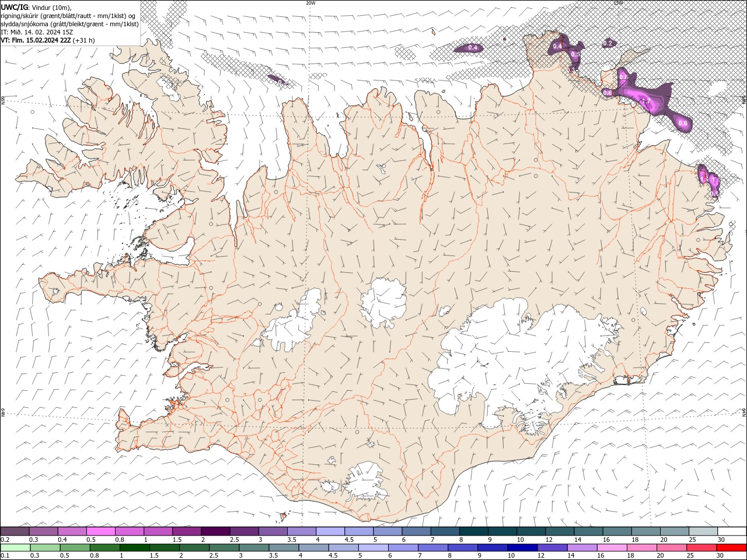Click the darkest purple swatch between 2 and 2.5
747x560 pixels.
tap(215, 531)
